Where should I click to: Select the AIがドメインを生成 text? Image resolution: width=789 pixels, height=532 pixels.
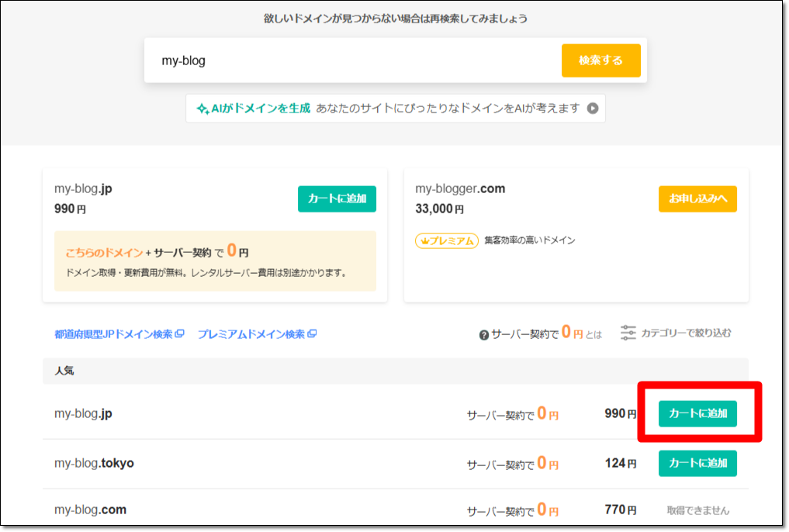tap(261, 109)
